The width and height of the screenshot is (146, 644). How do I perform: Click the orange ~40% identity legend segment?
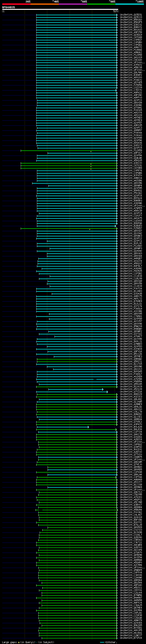[x=45, y=4]
